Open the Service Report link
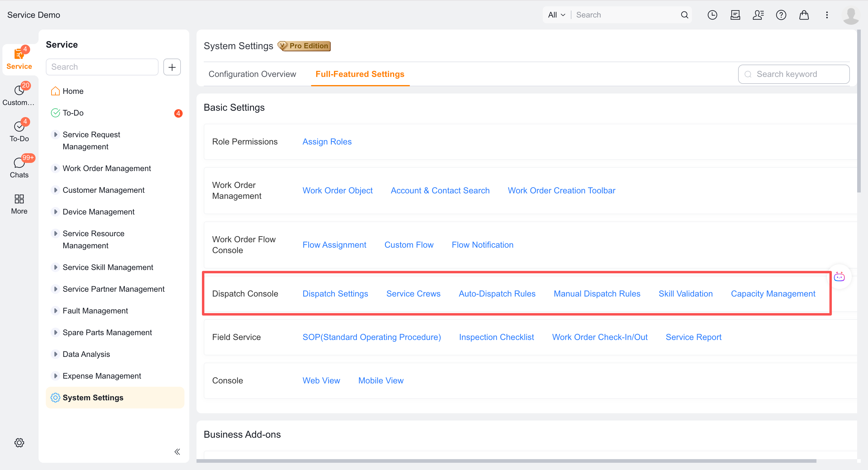This screenshot has width=868, height=470. 693,337
